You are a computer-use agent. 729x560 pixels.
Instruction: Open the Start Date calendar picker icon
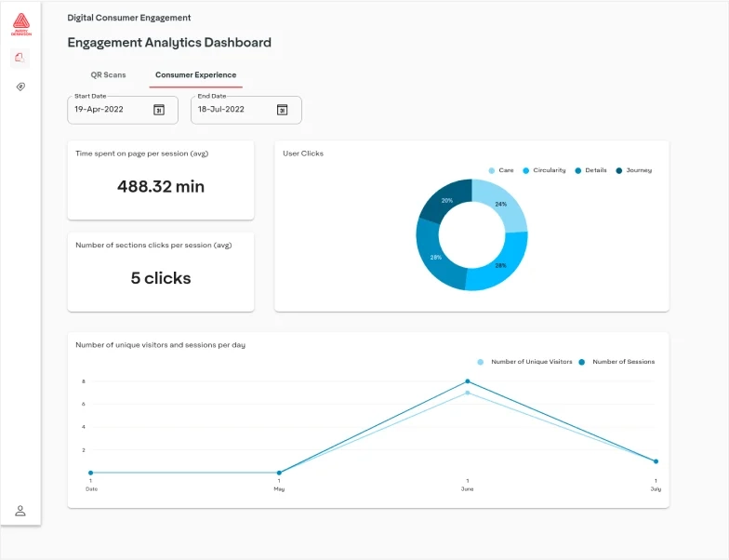(x=159, y=110)
